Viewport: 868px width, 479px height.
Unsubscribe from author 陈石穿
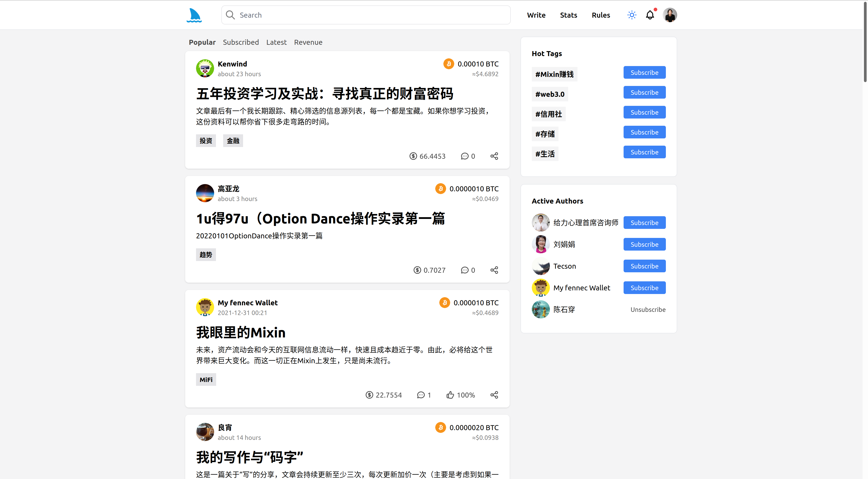click(648, 309)
